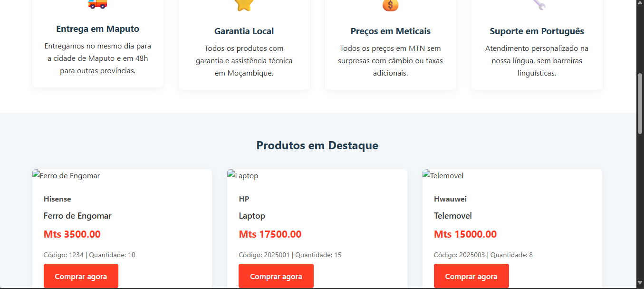Click the wrench icon above Suporte em Português
Screen dimensions: 644x289
(x=538, y=4)
